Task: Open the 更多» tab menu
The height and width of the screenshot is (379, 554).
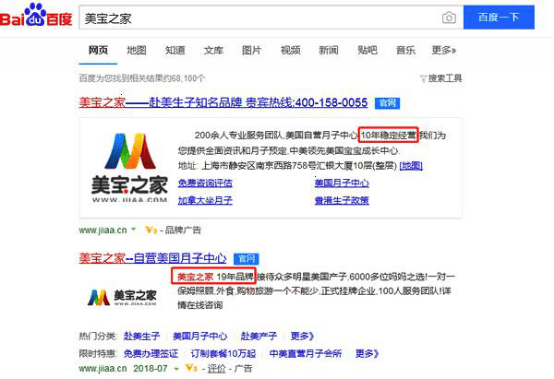Action: (444, 50)
